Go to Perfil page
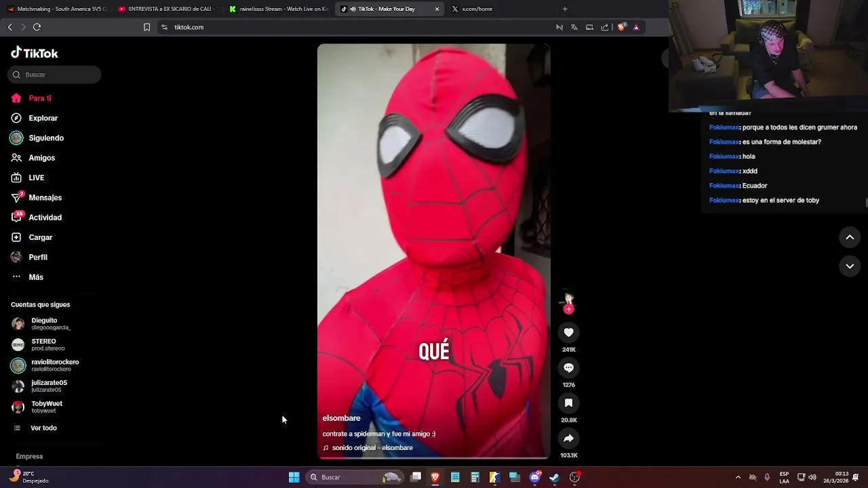This screenshot has height=488, width=868. click(28, 257)
